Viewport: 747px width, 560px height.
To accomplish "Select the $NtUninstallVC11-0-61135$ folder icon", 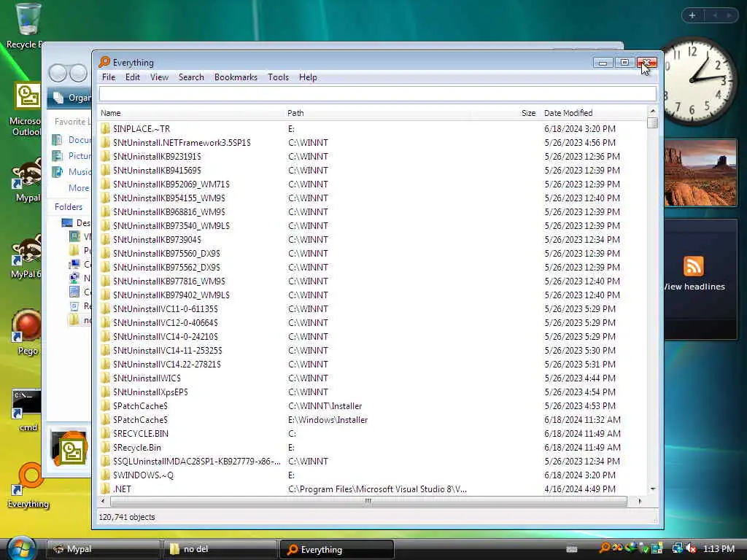I will coord(105,308).
